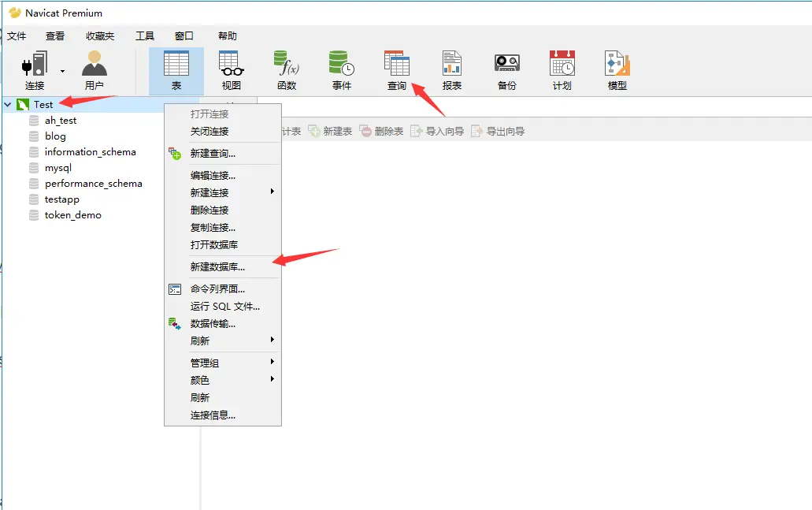Expand the 连接 dropdown arrow

coord(63,71)
